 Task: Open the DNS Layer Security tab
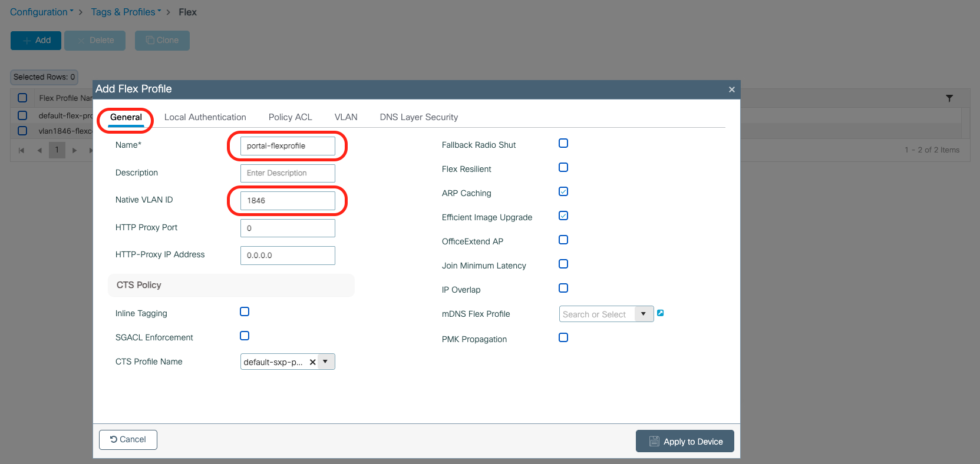(x=418, y=117)
